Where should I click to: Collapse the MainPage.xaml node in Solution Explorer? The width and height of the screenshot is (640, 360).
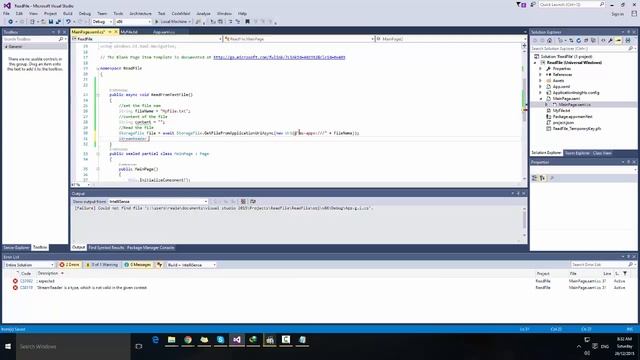coord(541,99)
